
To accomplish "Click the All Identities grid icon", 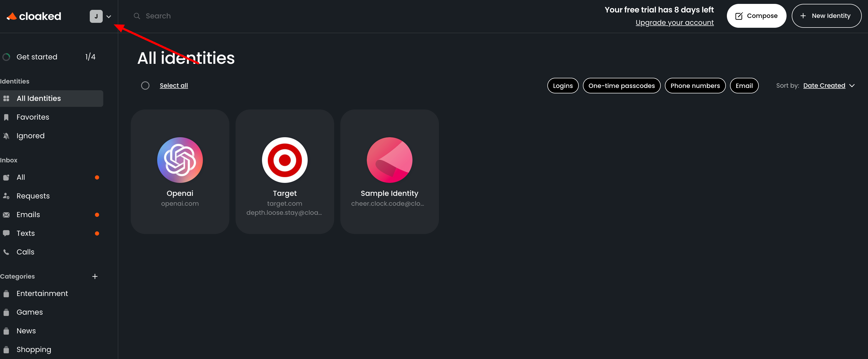I will (6, 98).
